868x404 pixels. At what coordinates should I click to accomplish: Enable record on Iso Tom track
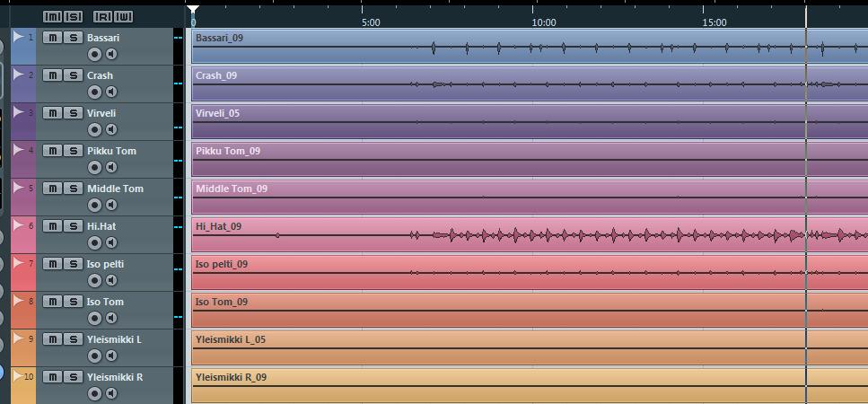click(94, 318)
